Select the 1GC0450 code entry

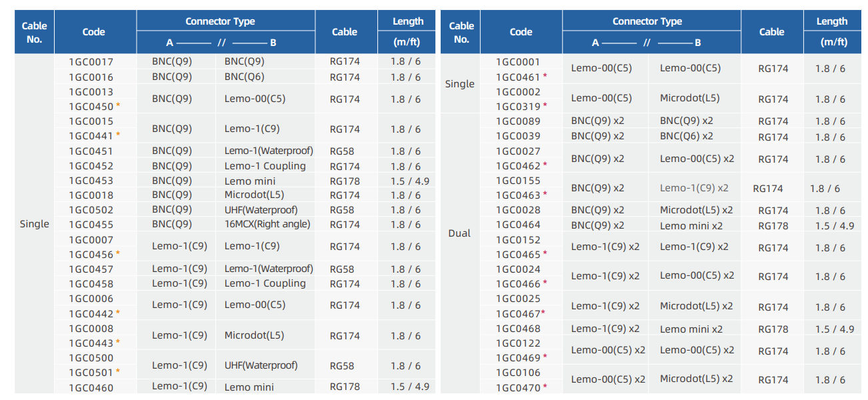91,107
